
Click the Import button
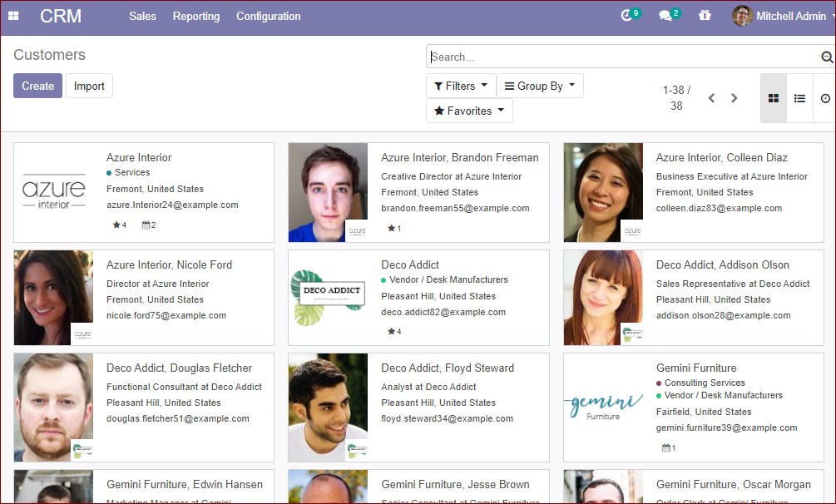(89, 86)
